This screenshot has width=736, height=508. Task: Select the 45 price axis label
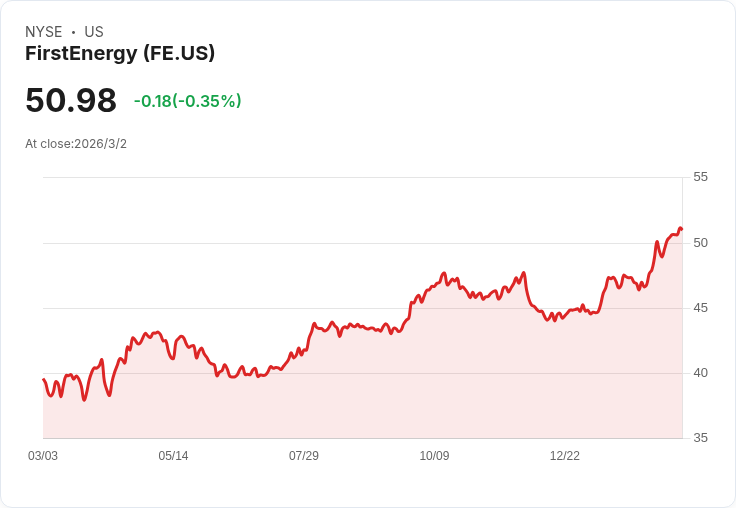point(700,308)
